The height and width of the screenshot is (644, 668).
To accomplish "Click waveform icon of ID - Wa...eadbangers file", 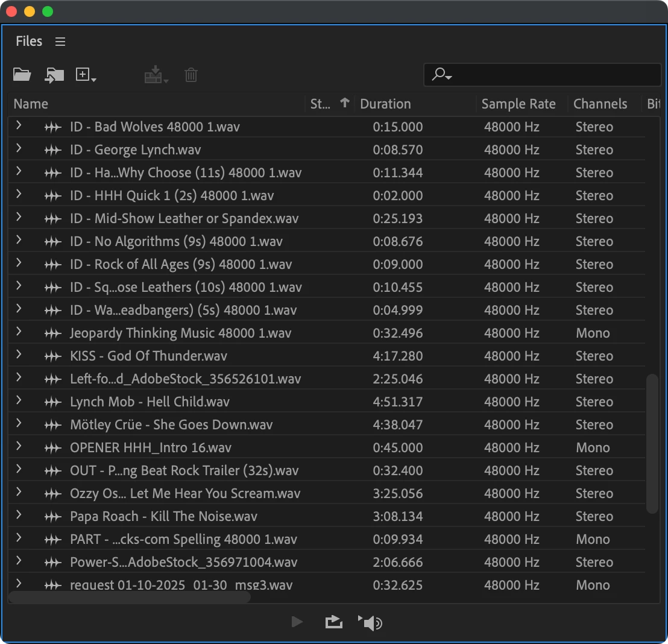I will [x=53, y=311].
